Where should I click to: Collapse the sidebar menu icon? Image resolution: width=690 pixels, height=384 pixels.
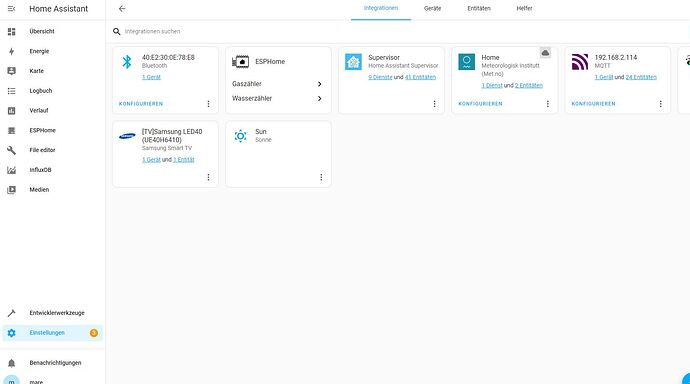pyautogui.click(x=11, y=8)
